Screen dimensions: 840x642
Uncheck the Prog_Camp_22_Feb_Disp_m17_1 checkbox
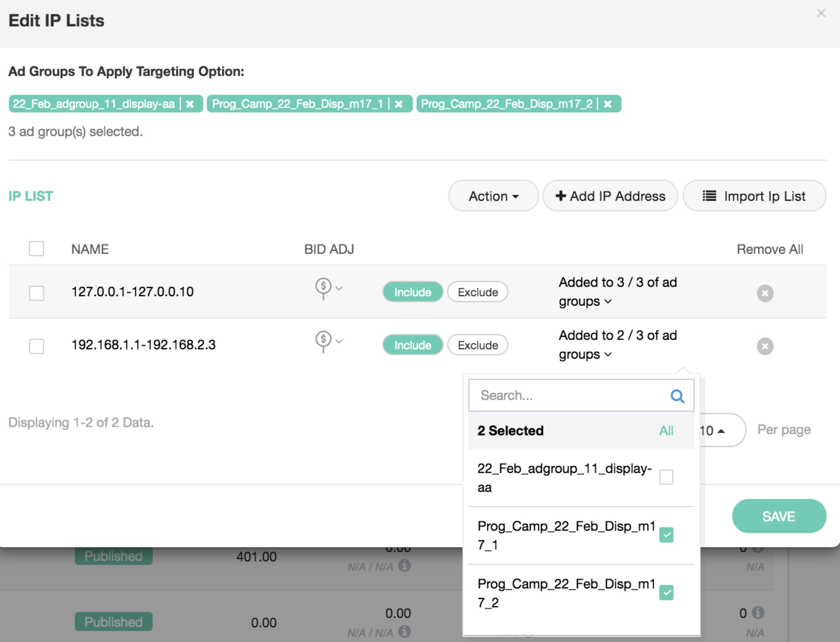666,535
